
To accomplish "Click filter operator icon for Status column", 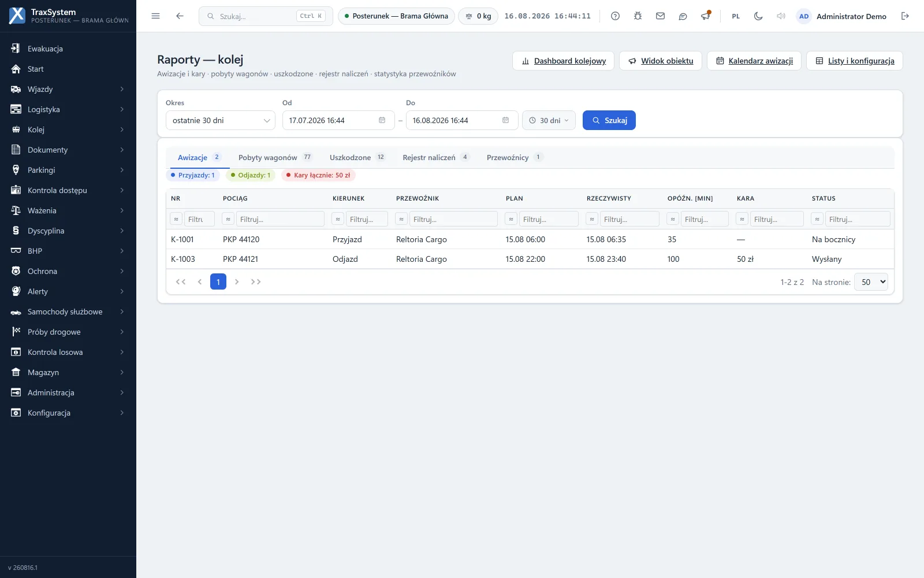I will pyautogui.click(x=817, y=219).
